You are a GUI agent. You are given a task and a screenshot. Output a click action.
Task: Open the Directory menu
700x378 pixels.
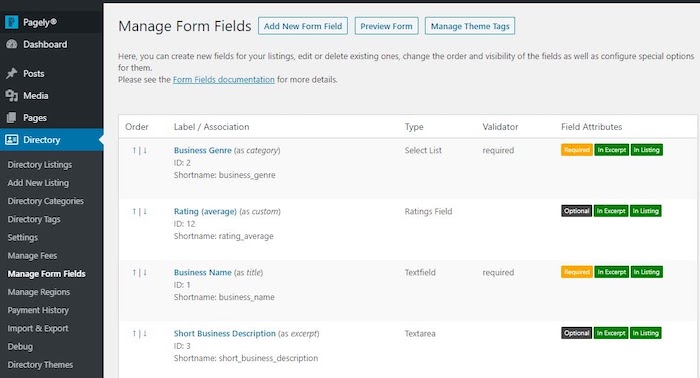pos(51,140)
